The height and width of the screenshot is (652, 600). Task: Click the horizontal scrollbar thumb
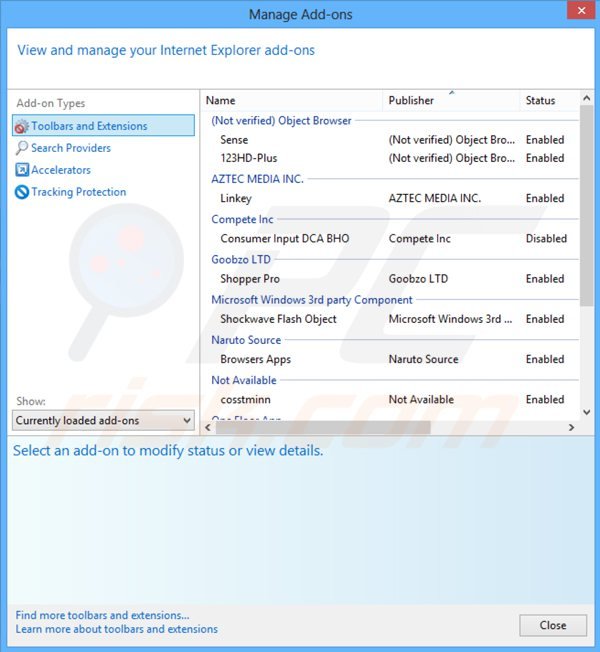point(323,427)
